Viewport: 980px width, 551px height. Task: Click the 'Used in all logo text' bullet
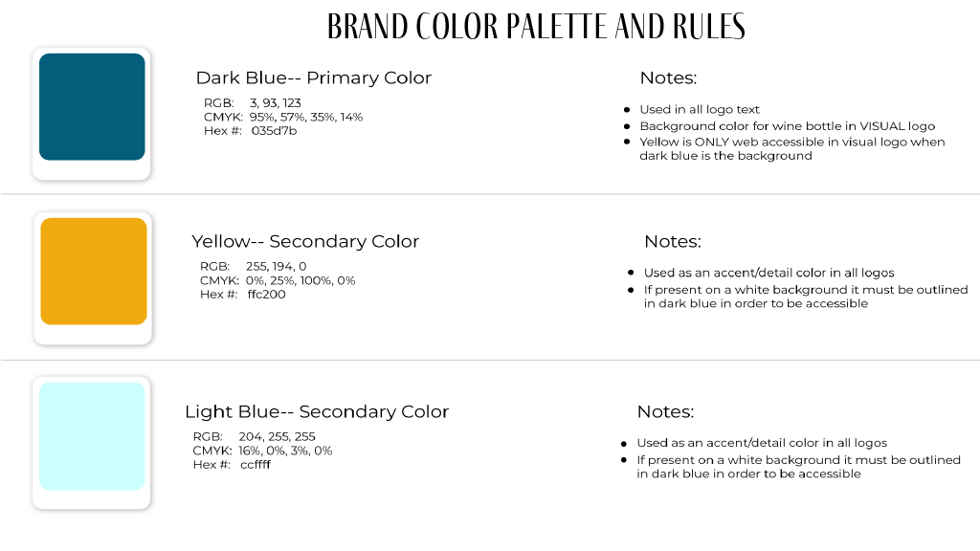pos(700,110)
